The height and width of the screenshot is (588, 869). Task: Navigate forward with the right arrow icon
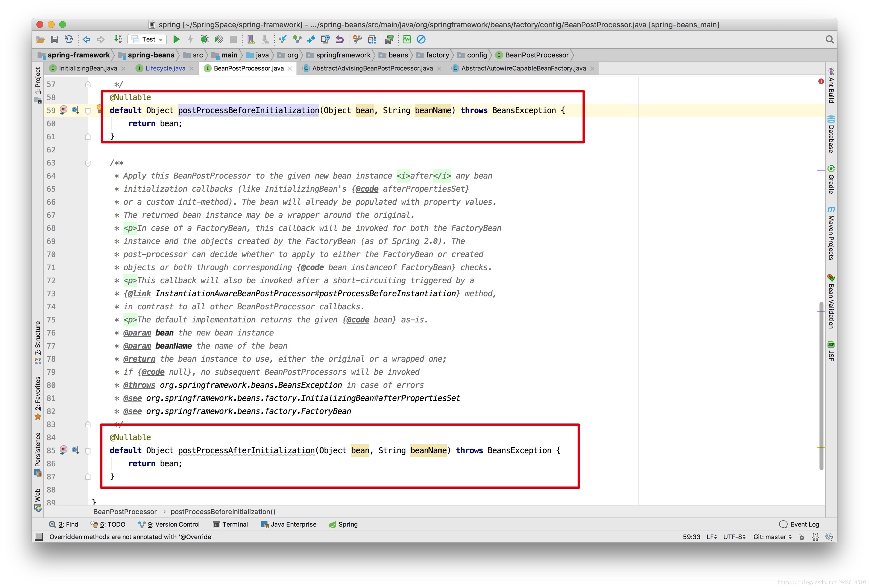pyautogui.click(x=100, y=39)
